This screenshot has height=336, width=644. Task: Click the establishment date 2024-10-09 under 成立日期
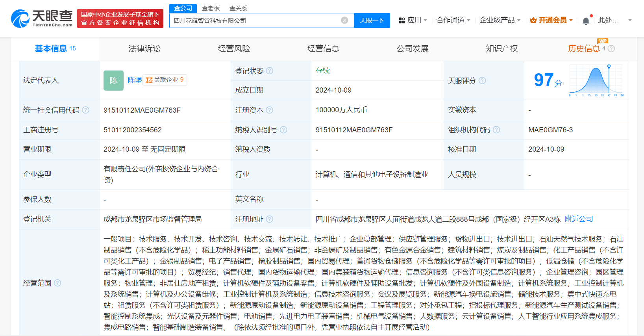333,90
